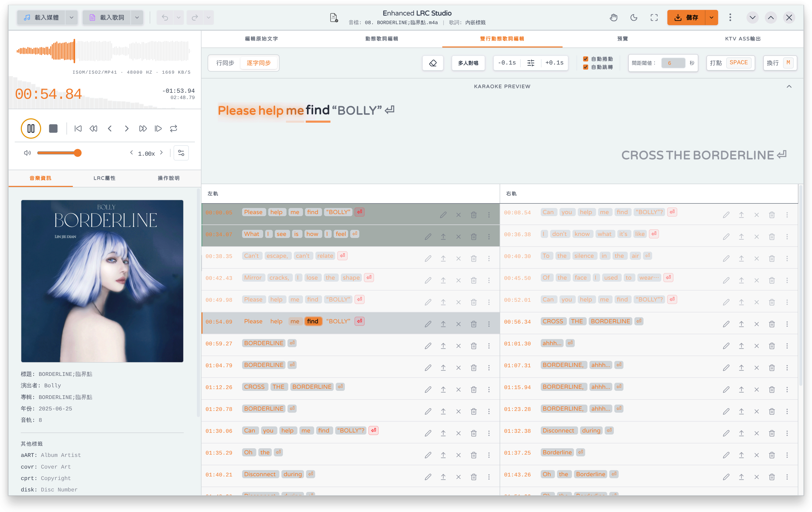Click the redo arrow icon

tap(195, 18)
